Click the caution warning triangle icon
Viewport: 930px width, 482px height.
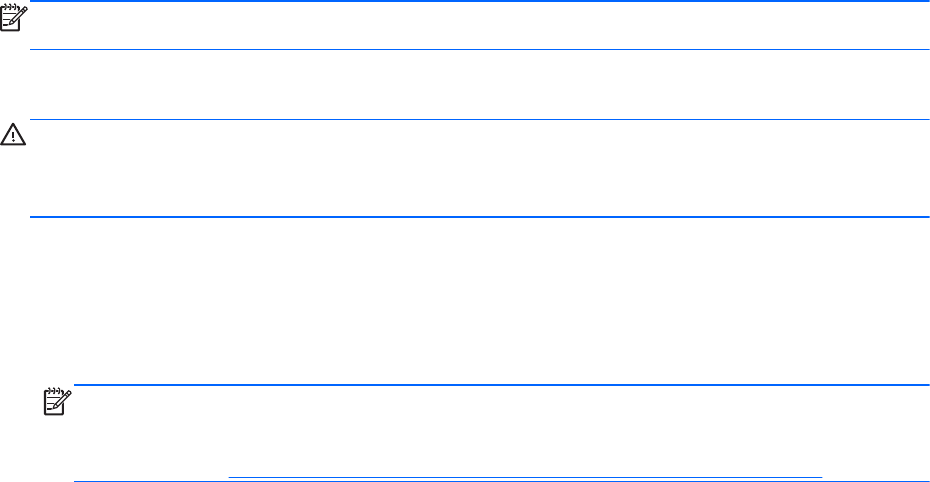click(13, 135)
